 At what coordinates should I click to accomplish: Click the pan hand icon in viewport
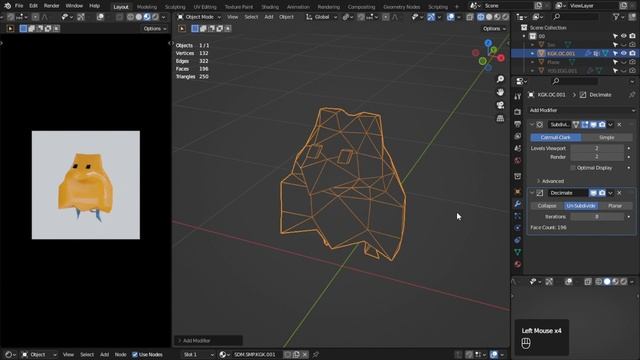click(x=500, y=92)
